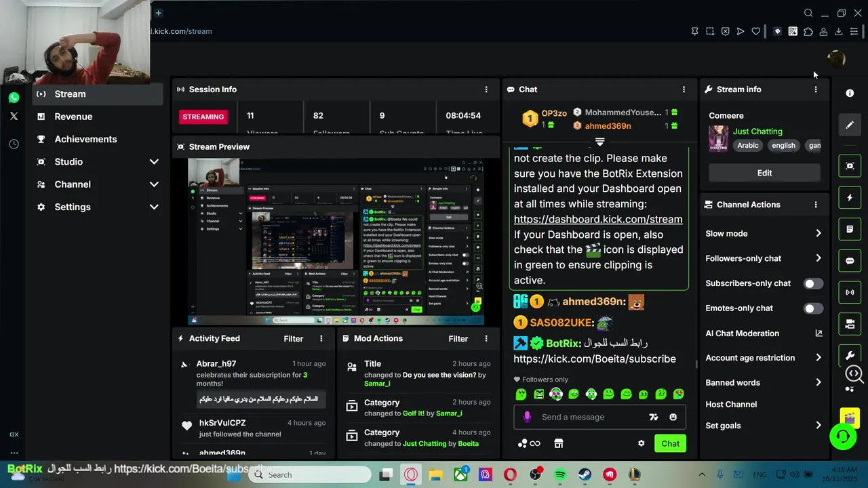Open Activity Feed Filter
Viewport: 868px width, 488px height.
pos(293,339)
